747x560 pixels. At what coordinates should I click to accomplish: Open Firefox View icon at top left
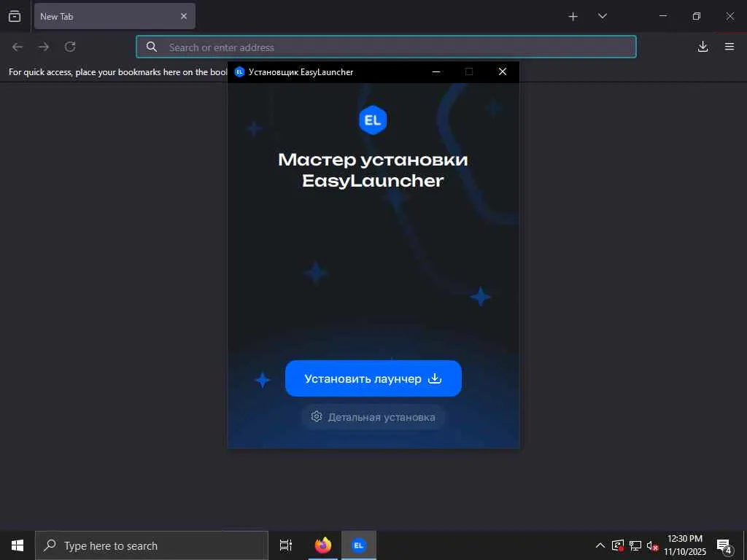coord(15,16)
